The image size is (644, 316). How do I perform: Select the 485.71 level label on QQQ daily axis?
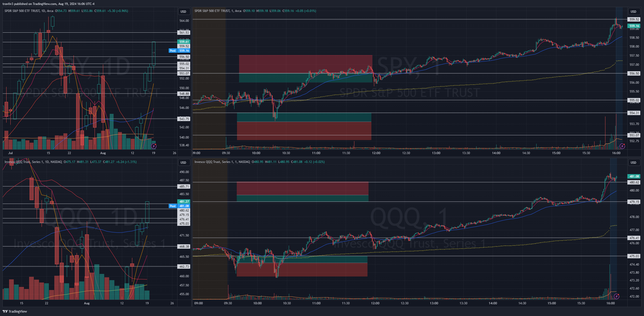coord(184,187)
